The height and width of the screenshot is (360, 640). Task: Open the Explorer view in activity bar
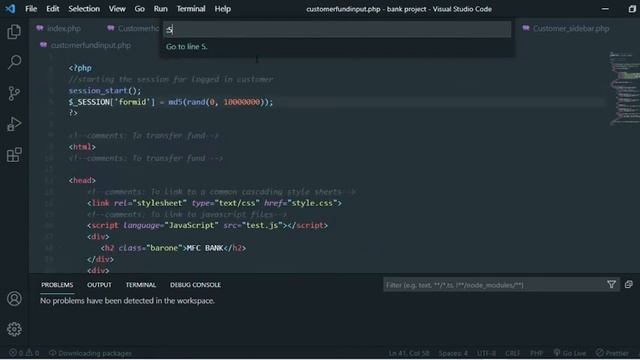click(x=14, y=32)
